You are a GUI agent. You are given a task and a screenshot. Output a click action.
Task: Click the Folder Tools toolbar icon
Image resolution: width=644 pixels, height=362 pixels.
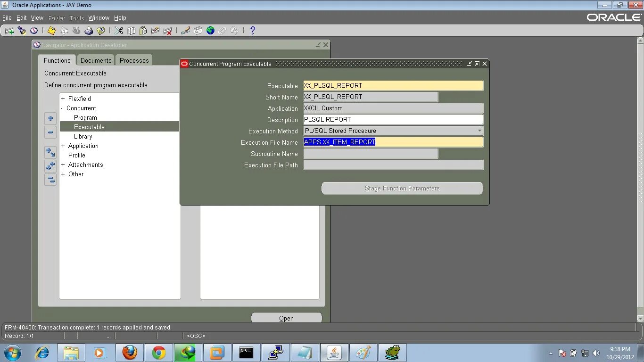pos(235,31)
